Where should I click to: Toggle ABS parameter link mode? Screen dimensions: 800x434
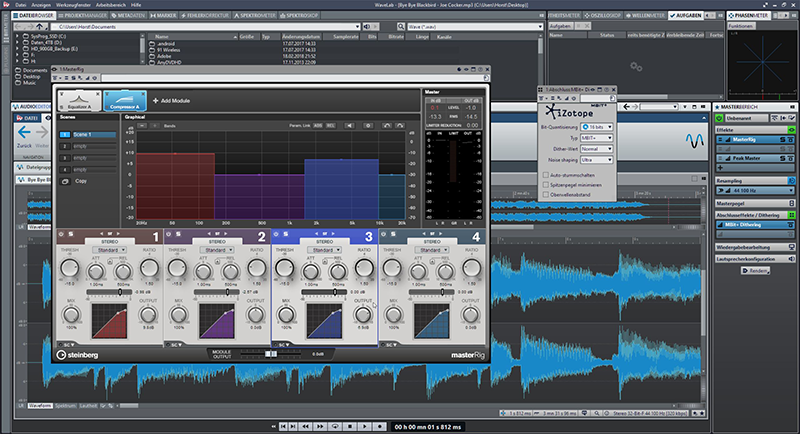click(318, 125)
